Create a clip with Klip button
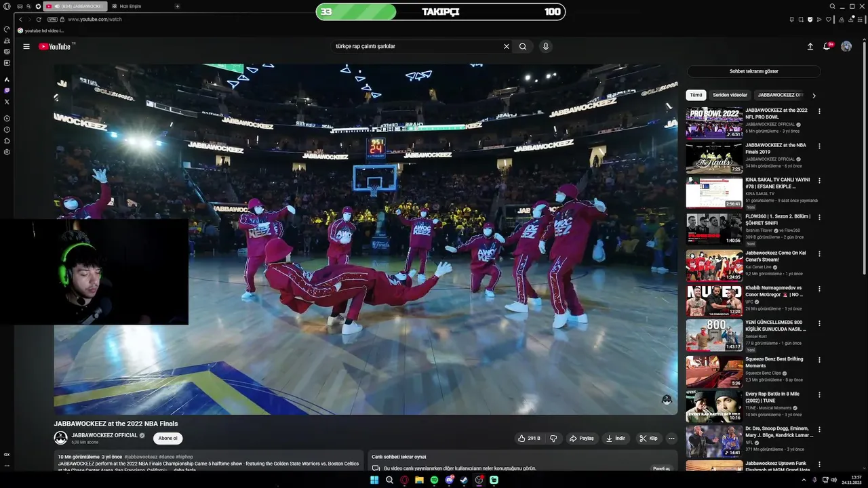The image size is (868, 488). tap(649, 439)
